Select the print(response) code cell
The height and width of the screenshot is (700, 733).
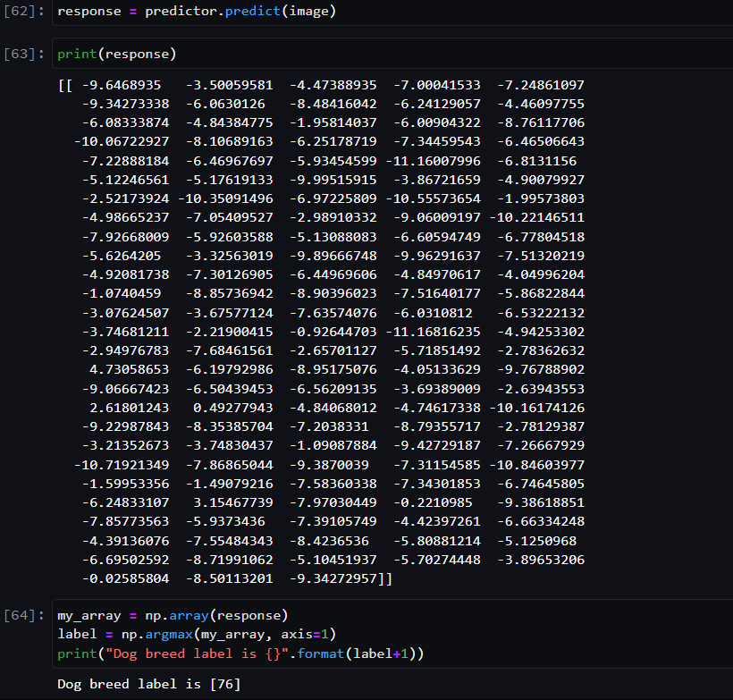click(x=392, y=54)
